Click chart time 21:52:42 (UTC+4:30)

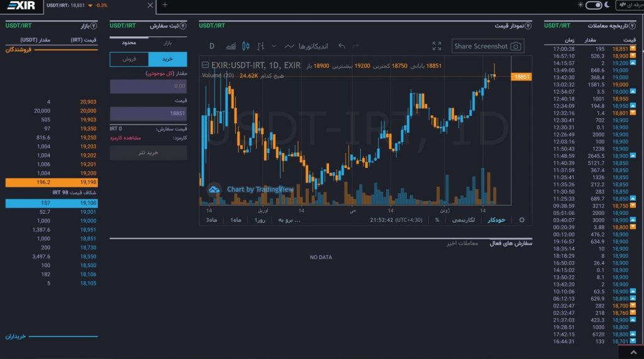tap(396, 220)
